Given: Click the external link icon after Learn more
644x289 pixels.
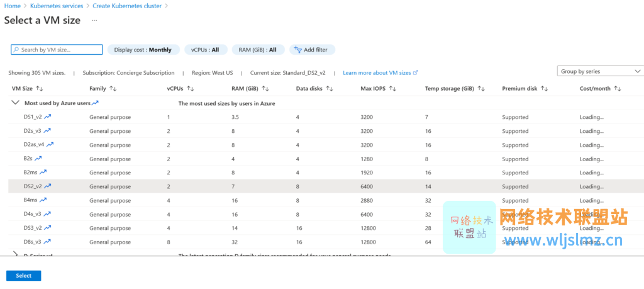Looking at the screenshot, I should pos(415,72).
